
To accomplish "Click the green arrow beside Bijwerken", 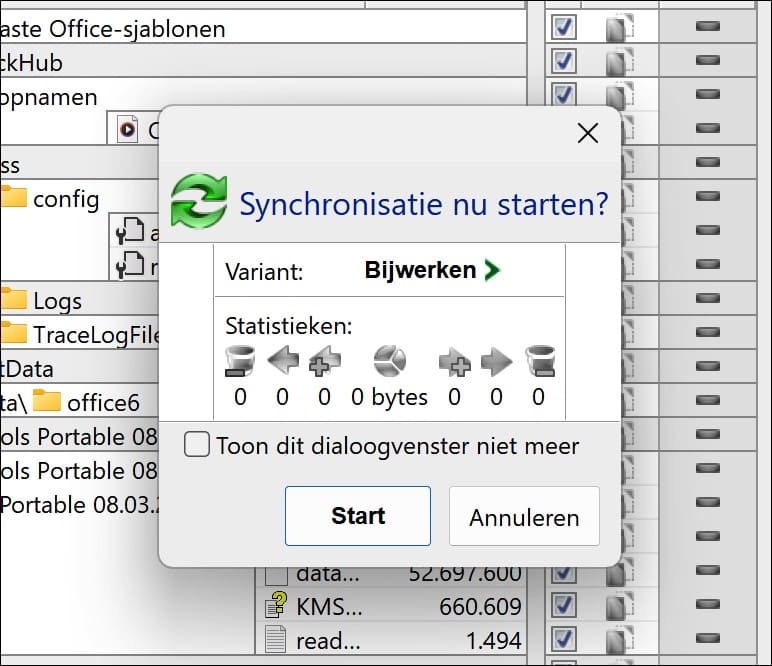I will pyautogui.click(x=492, y=270).
